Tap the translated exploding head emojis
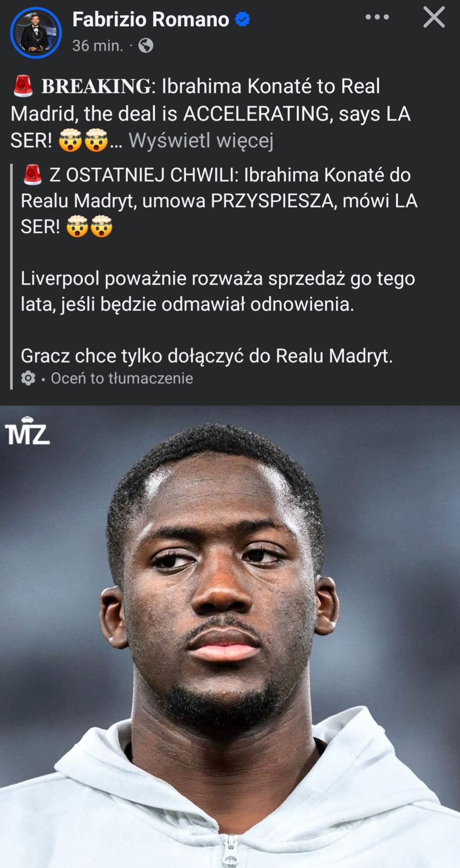Viewport: 460px width, 868px height. click(90, 227)
